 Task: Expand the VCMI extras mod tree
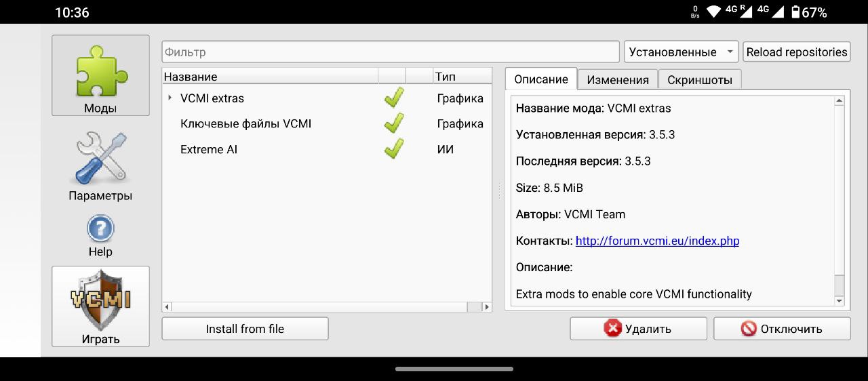coord(170,98)
